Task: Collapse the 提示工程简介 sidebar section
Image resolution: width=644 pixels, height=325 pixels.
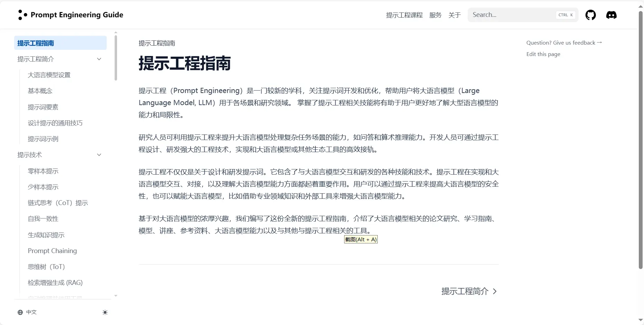Action: coord(99,59)
